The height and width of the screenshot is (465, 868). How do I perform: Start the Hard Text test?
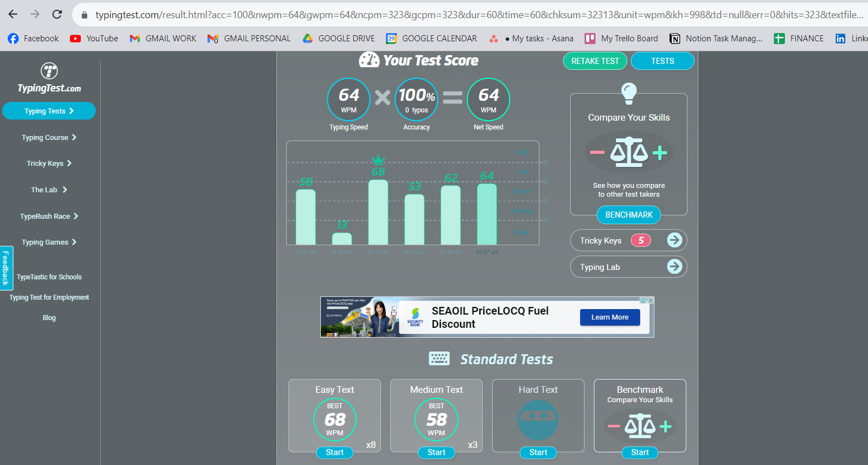pyautogui.click(x=538, y=452)
